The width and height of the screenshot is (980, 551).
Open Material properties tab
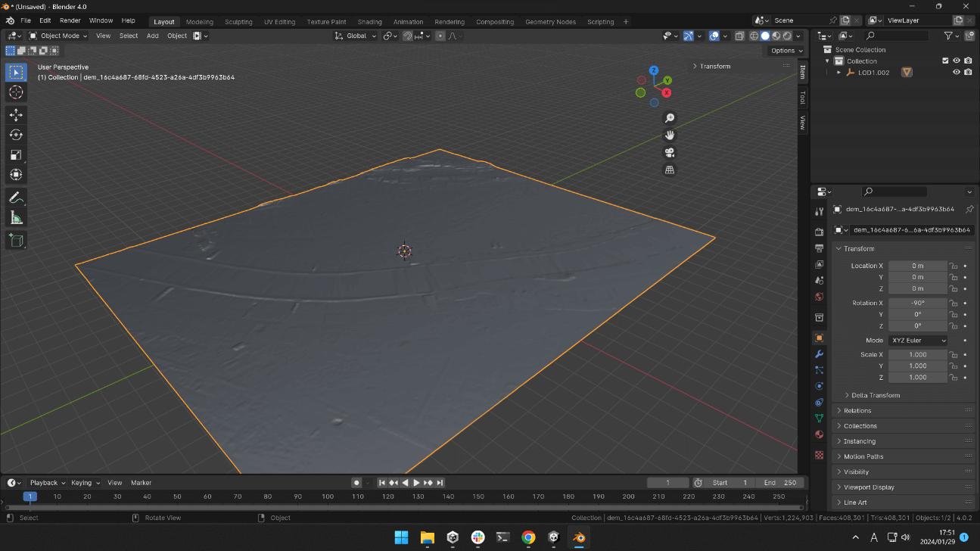(819, 434)
